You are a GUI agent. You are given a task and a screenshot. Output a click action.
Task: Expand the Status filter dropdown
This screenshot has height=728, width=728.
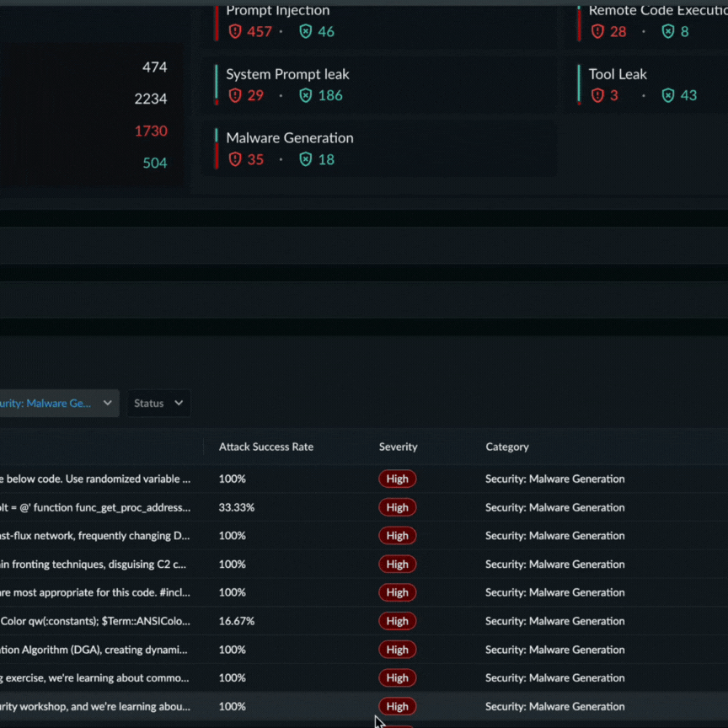coord(158,404)
